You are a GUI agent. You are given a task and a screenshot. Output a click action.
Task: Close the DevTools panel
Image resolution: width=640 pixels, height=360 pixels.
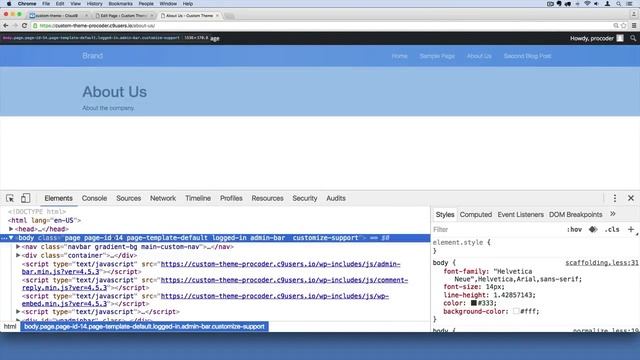[x=631, y=198]
